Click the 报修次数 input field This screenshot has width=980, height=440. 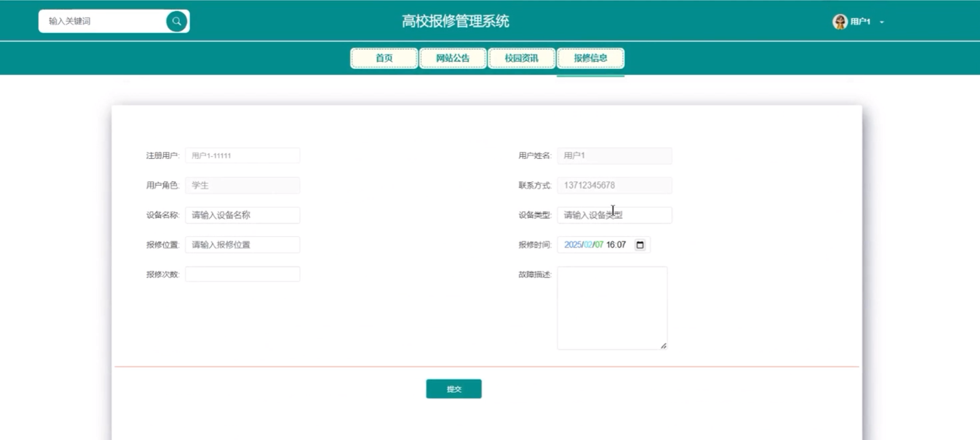(x=242, y=274)
